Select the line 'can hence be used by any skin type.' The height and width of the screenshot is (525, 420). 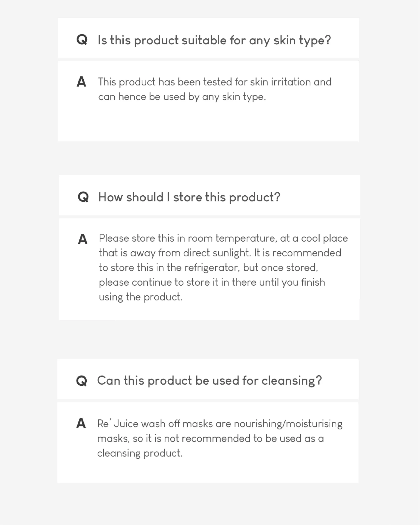[x=182, y=97]
